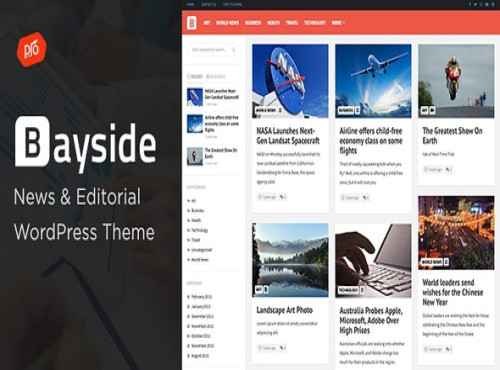Click the social icons in top right bar
This screenshot has height=370, width=500.
tap(482, 5)
